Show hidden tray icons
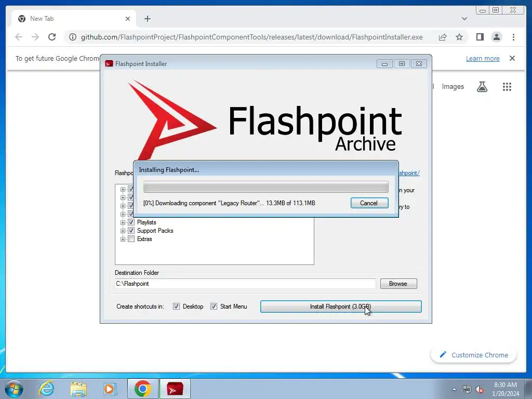532x399 pixels. coord(454,389)
